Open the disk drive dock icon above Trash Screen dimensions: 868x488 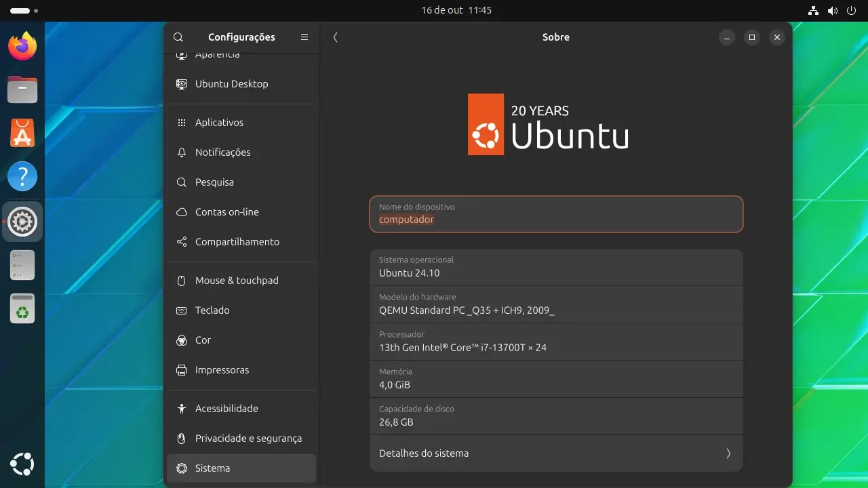click(22, 265)
